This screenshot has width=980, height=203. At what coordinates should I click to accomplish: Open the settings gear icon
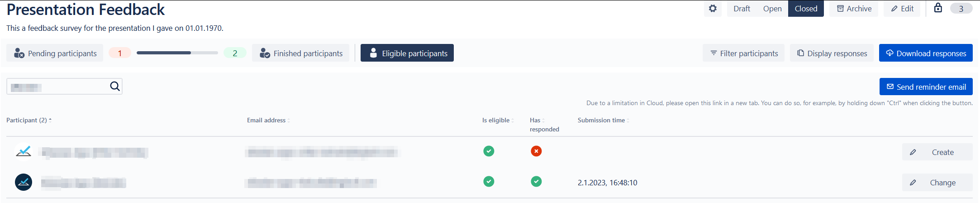713,9
